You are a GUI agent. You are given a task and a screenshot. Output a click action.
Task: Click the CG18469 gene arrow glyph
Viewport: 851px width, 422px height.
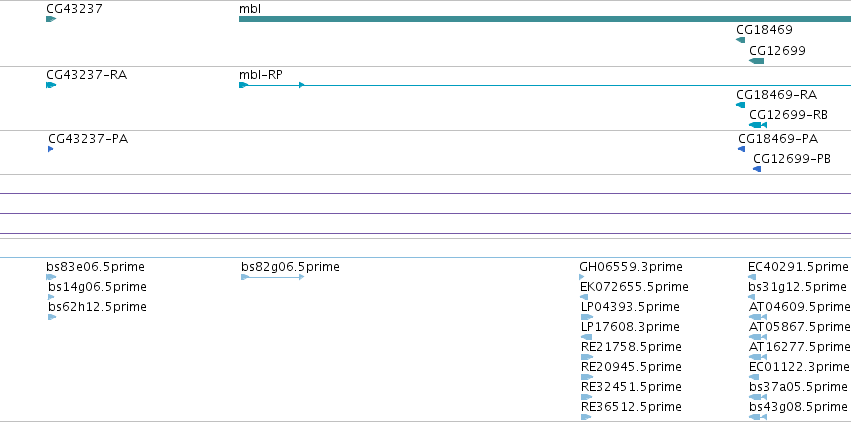tap(740, 40)
